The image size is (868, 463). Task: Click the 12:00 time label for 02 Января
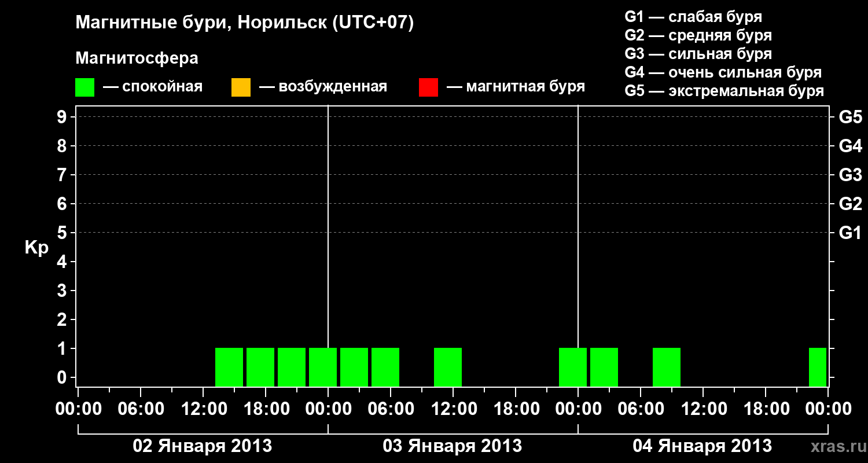pos(203,409)
